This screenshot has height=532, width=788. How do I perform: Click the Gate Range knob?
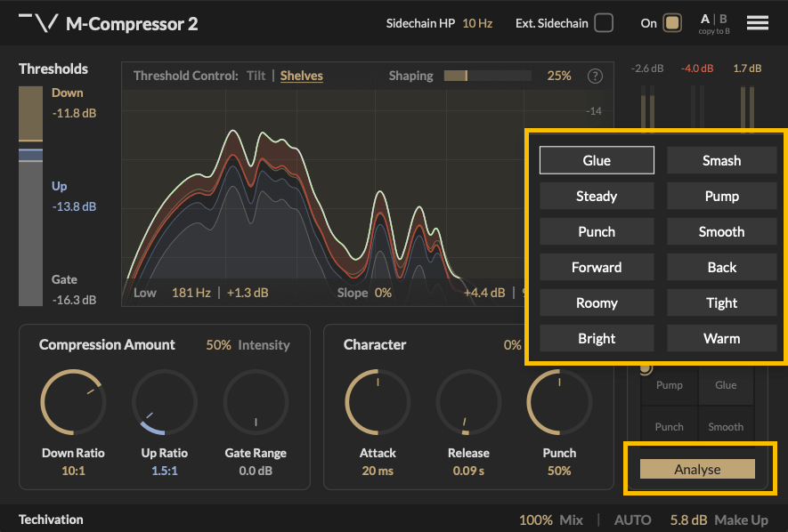pyautogui.click(x=256, y=402)
